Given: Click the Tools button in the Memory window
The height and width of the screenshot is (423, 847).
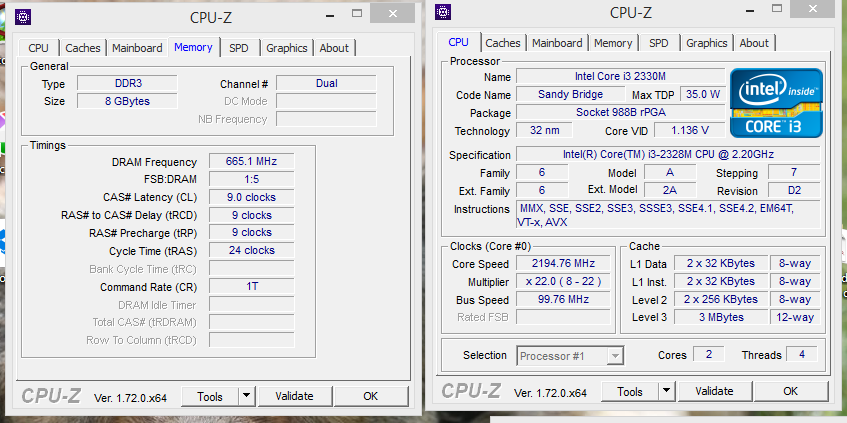Looking at the screenshot, I should coord(210,396).
